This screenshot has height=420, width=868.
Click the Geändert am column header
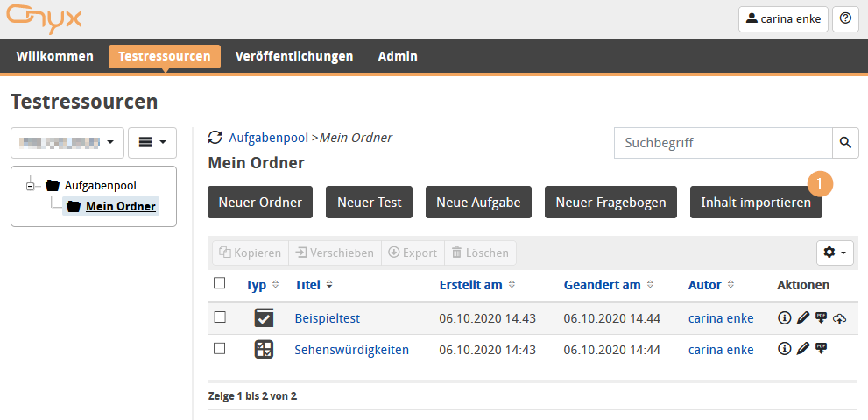(x=603, y=285)
